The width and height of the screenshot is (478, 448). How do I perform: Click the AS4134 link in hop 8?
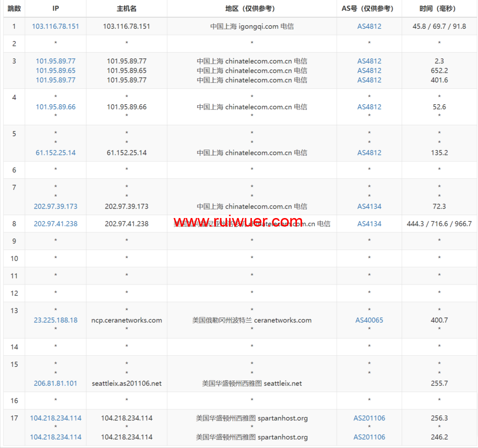(x=369, y=223)
